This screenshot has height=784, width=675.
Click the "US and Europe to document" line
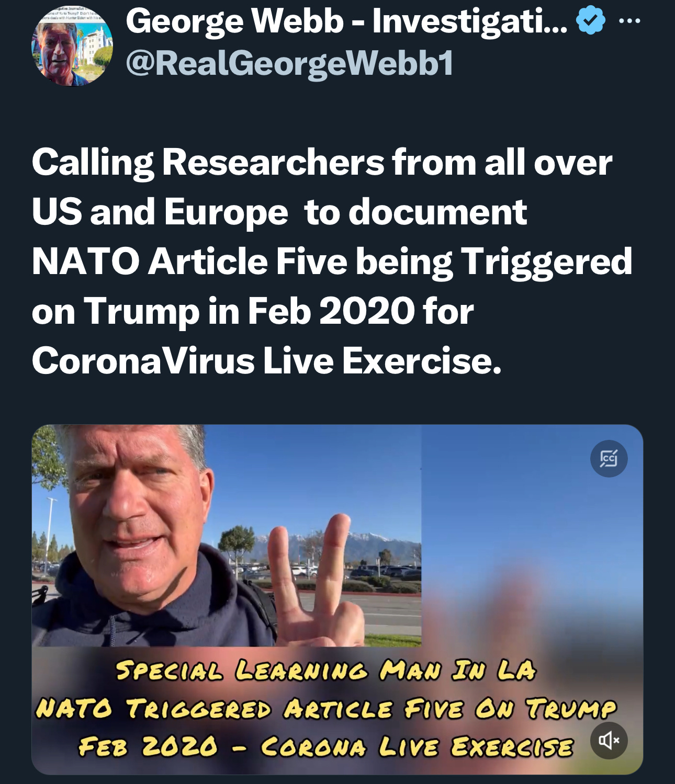pos(279,212)
